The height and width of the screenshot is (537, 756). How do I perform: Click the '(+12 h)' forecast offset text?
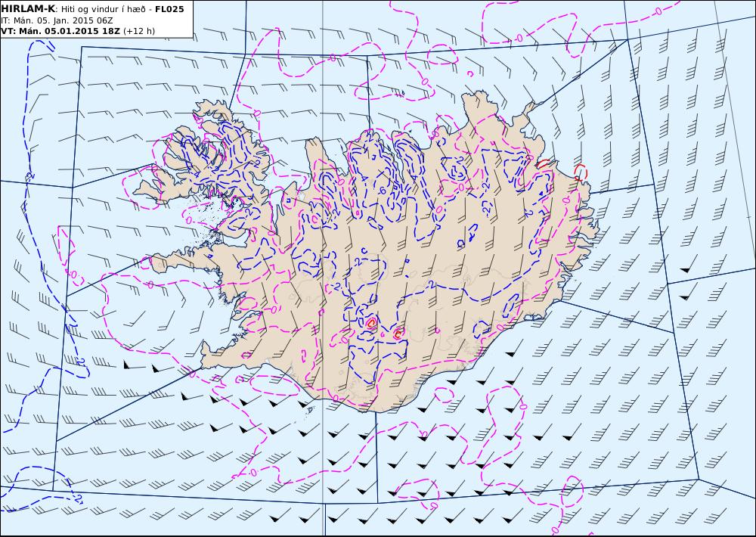coord(139,31)
